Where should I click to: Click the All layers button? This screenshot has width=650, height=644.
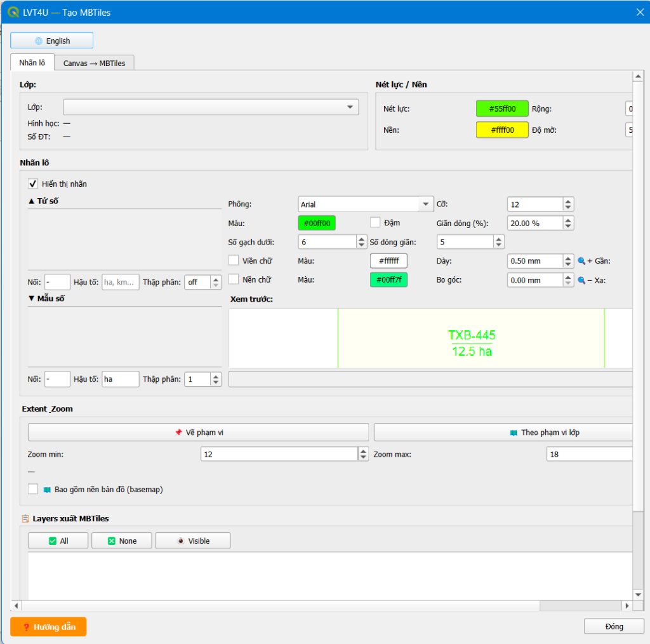[x=58, y=540]
